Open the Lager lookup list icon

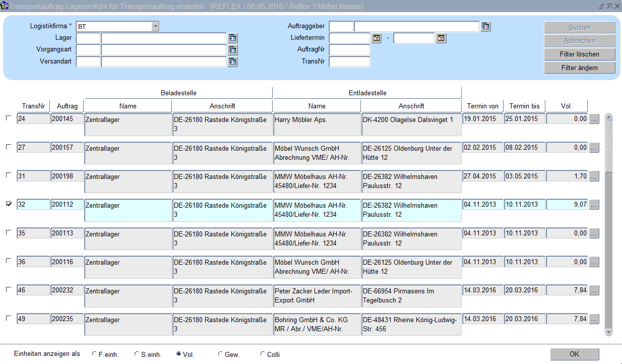point(232,38)
